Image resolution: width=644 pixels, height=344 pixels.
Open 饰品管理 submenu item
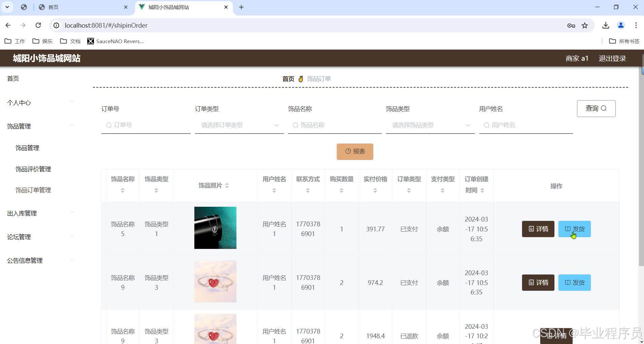click(x=27, y=148)
